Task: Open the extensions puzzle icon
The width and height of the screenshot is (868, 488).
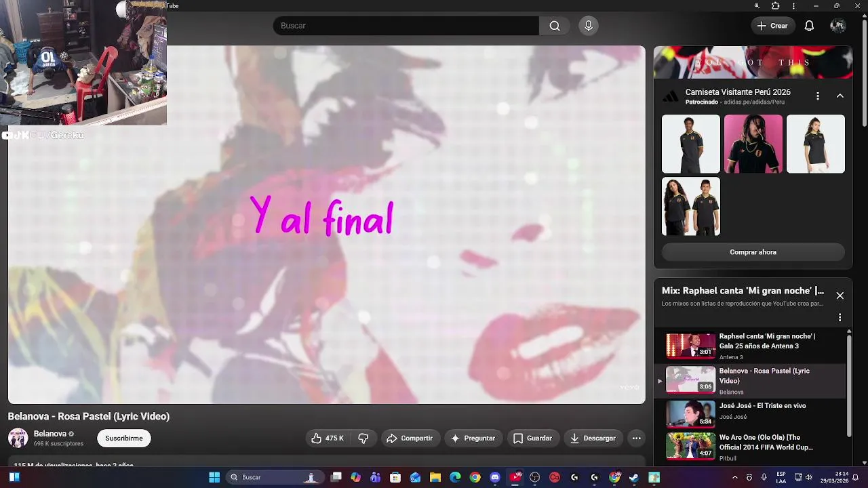Action: 776,6
